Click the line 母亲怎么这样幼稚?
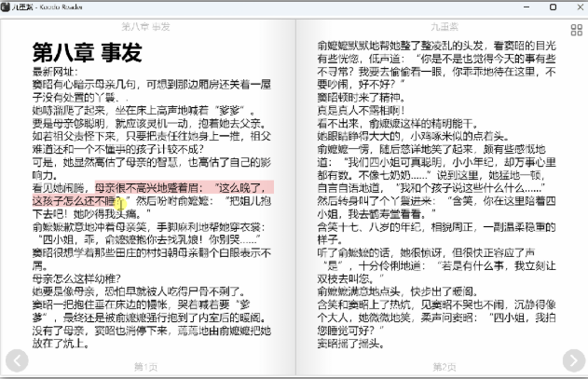The height and width of the screenshot is (379, 588). [x=76, y=278]
